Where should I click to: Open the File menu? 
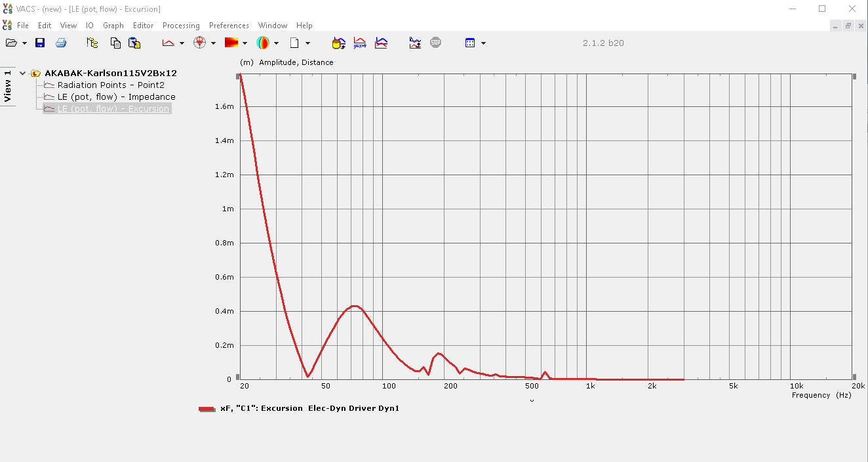click(x=23, y=26)
